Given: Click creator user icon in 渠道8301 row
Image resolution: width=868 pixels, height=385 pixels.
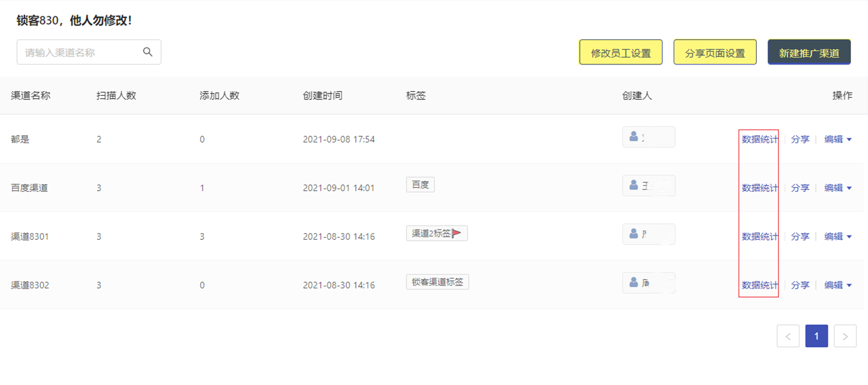Looking at the screenshot, I should pos(634,234).
